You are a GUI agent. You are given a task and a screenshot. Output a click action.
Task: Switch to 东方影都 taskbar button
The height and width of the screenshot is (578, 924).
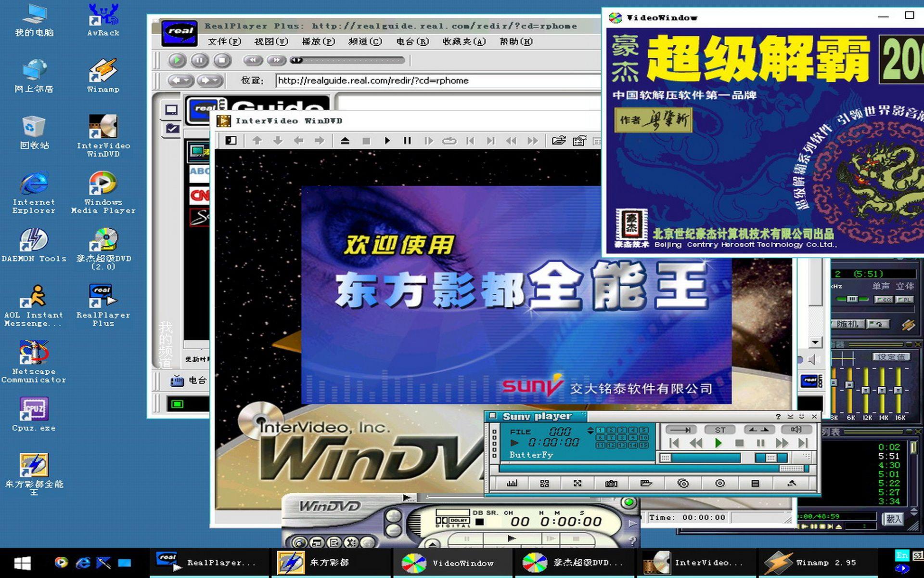(332, 563)
